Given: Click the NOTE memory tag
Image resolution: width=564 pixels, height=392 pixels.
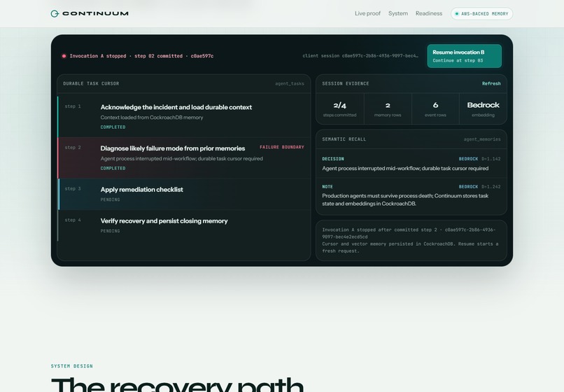Looking at the screenshot, I should tap(327, 187).
